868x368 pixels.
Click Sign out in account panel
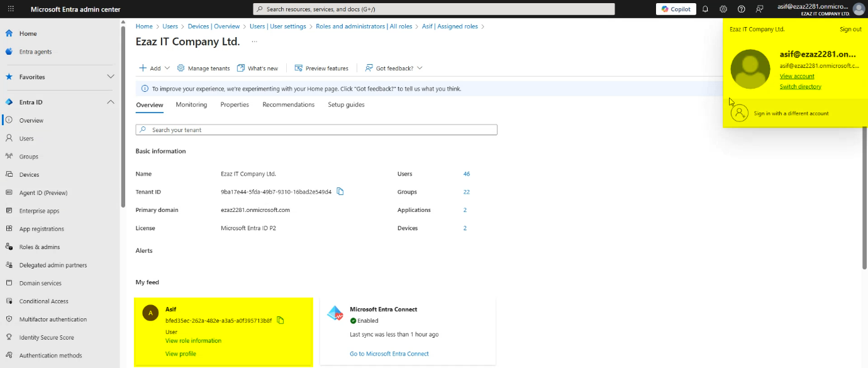click(x=850, y=30)
